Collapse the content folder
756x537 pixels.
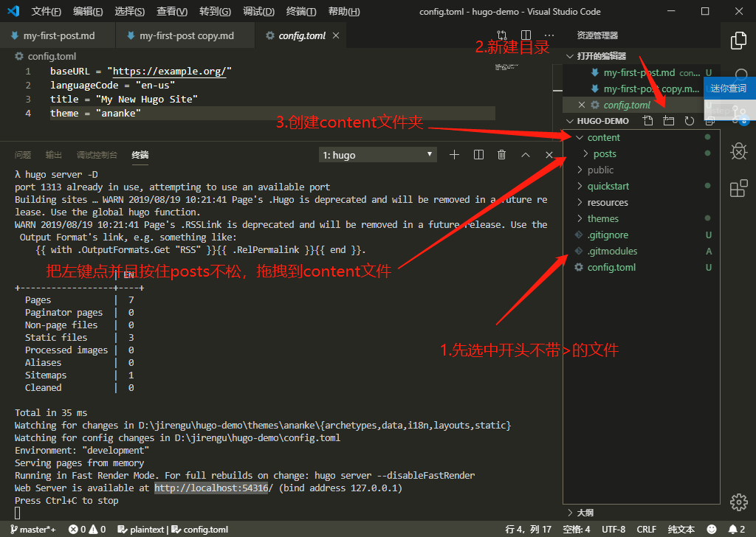point(580,138)
